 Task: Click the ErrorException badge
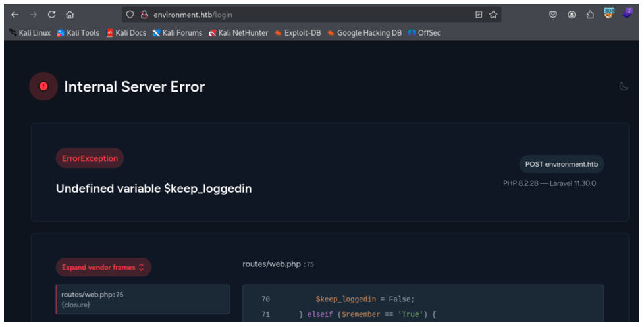[x=90, y=158]
